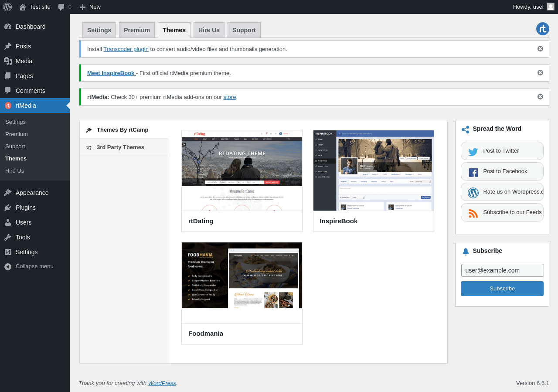Dismiss the Transcoder plugin notice

coord(540,49)
